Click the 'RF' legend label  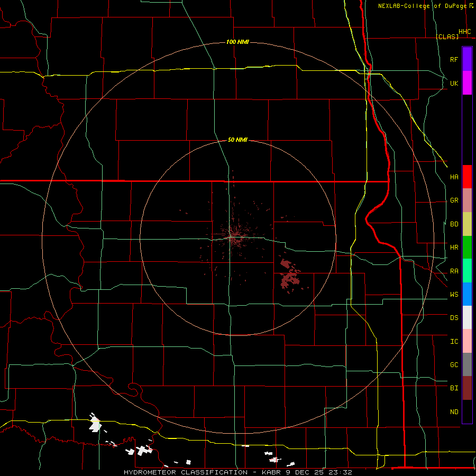pyautogui.click(x=454, y=59)
